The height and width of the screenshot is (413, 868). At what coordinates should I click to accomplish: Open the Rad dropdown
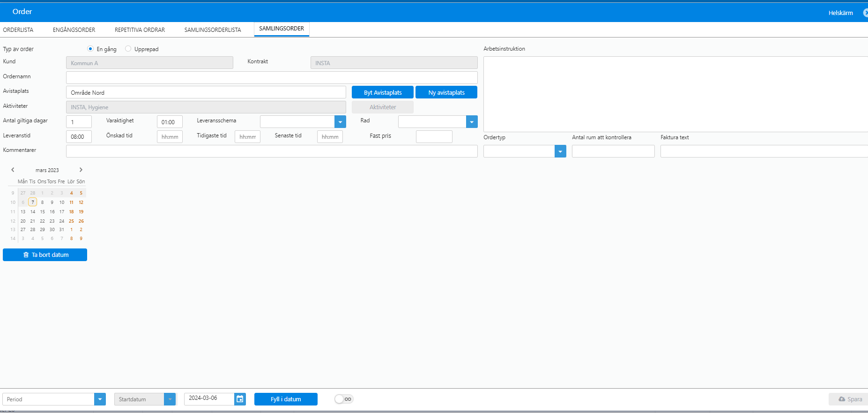coord(472,122)
